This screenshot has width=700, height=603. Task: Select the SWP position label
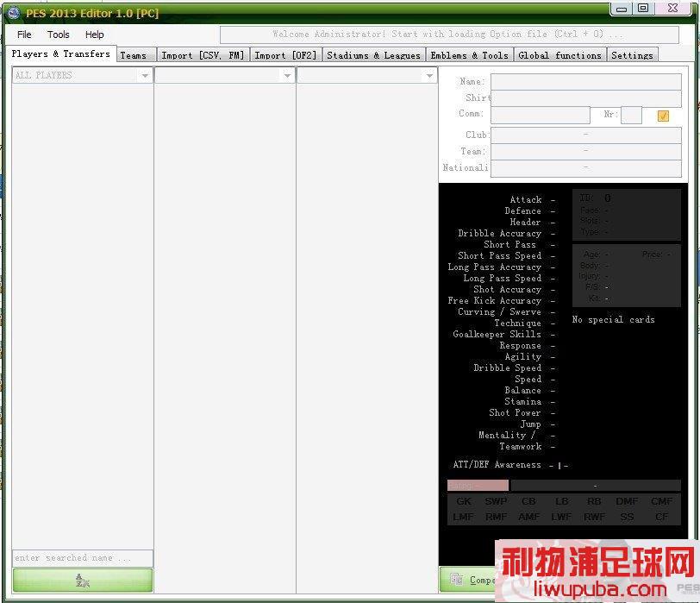tap(496, 501)
